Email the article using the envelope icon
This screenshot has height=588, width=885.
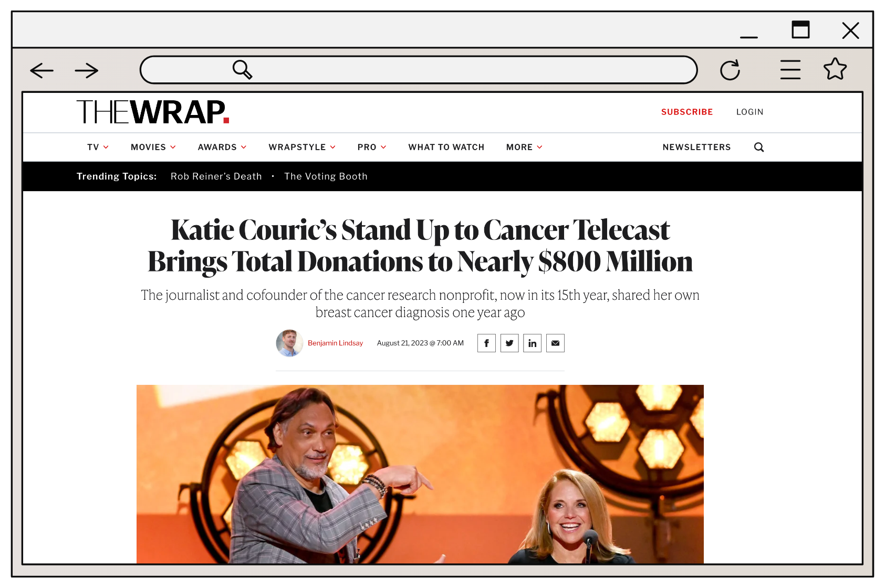(x=555, y=343)
